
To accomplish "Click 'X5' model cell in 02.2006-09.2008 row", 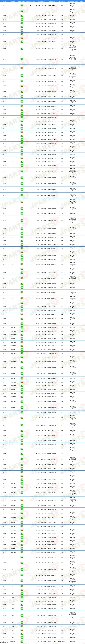I will tap(13, 615).
